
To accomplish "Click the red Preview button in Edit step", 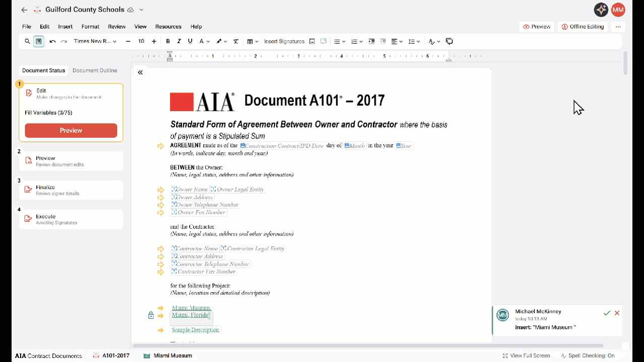I will (x=71, y=130).
